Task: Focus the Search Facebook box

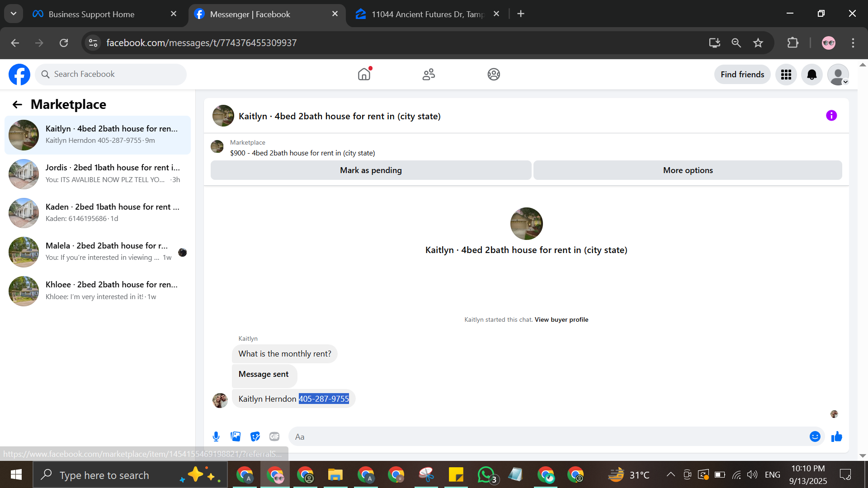Action: tap(111, 75)
